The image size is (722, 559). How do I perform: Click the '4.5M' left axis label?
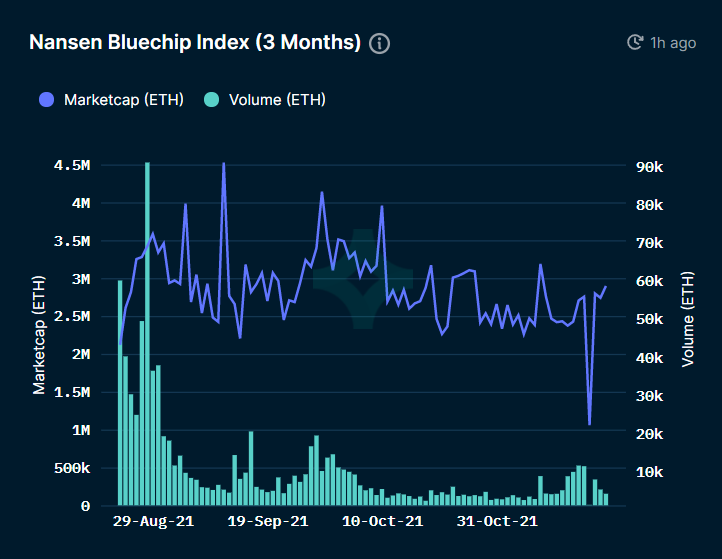(72, 165)
